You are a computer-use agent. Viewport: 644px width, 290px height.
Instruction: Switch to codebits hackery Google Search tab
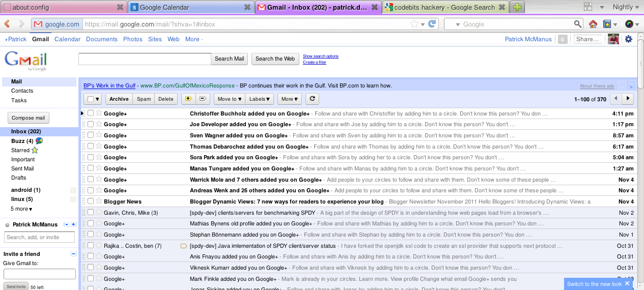pyautogui.click(x=445, y=7)
